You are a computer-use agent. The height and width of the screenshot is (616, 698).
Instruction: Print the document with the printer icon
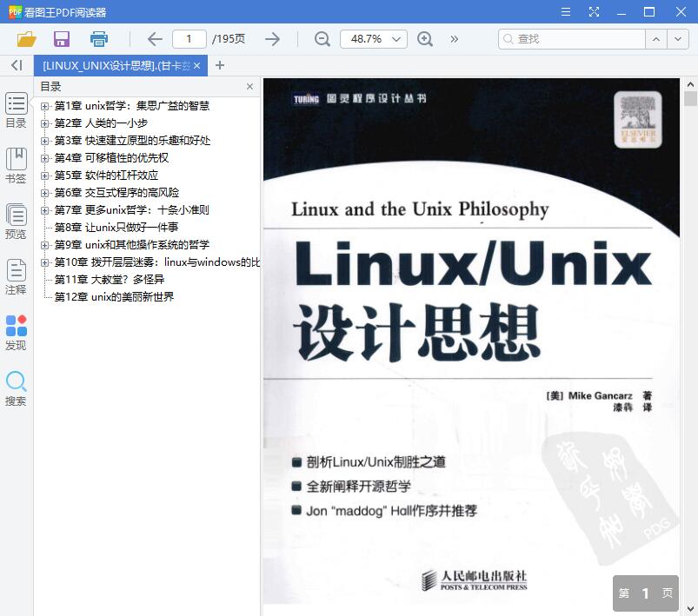click(x=99, y=39)
